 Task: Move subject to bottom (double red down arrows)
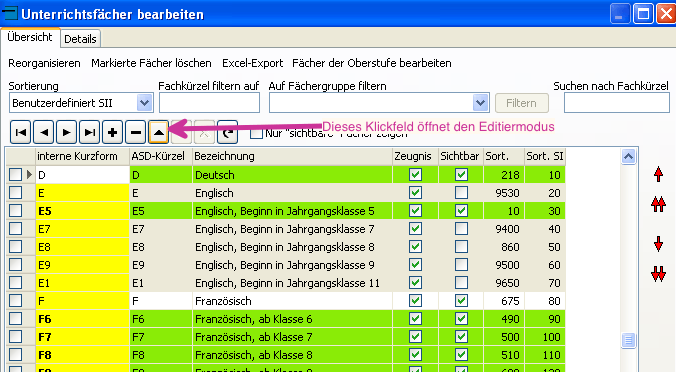[x=658, y=273]
